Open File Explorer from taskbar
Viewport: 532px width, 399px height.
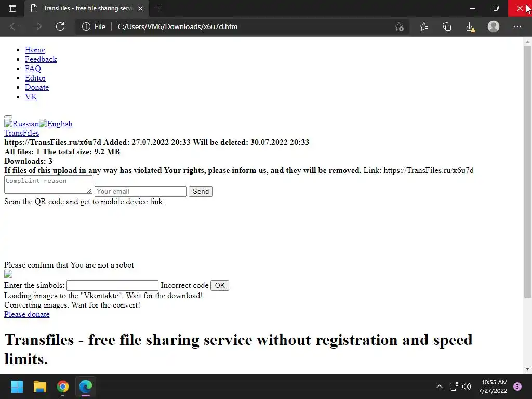[39, 387]
